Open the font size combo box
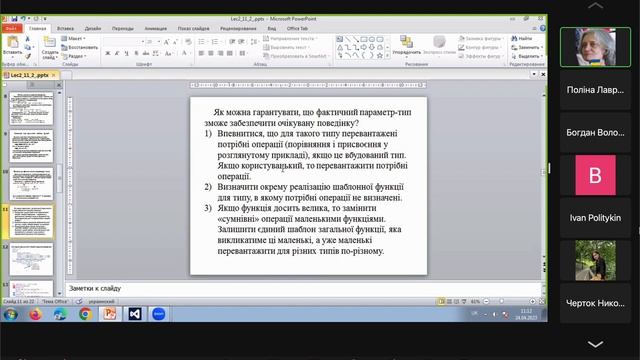This screenshot has height=360, width=640. 153,42
